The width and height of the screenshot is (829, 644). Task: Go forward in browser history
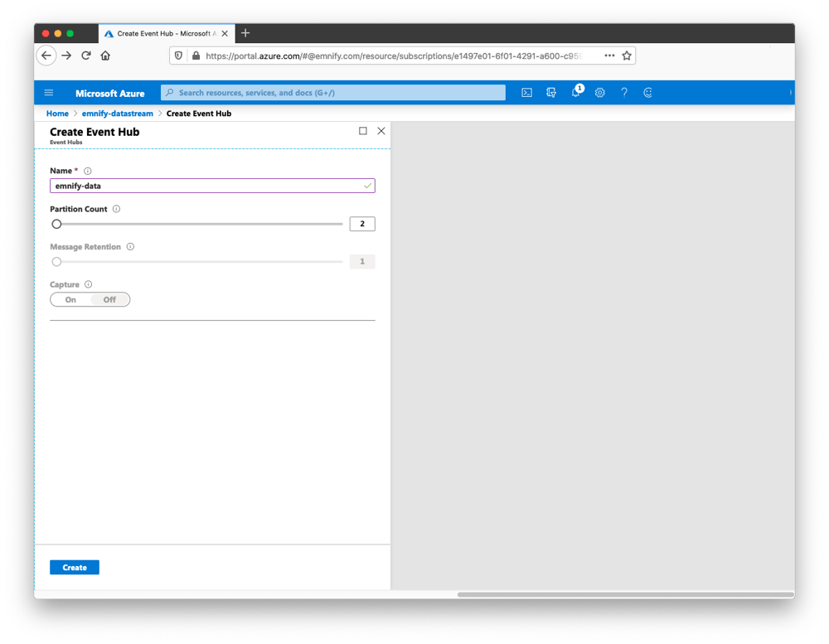[x=66, y=56]
